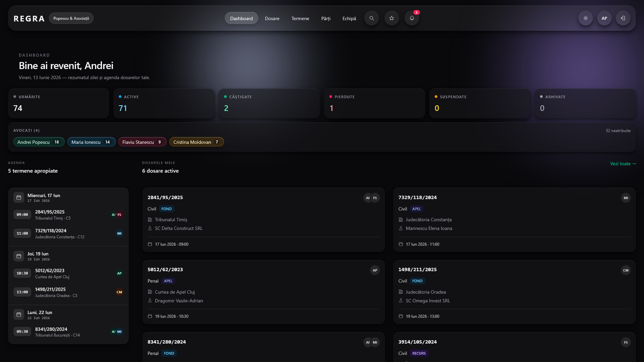Open the Termene tab
Screen dimensions: 644x362
[300, 18]
